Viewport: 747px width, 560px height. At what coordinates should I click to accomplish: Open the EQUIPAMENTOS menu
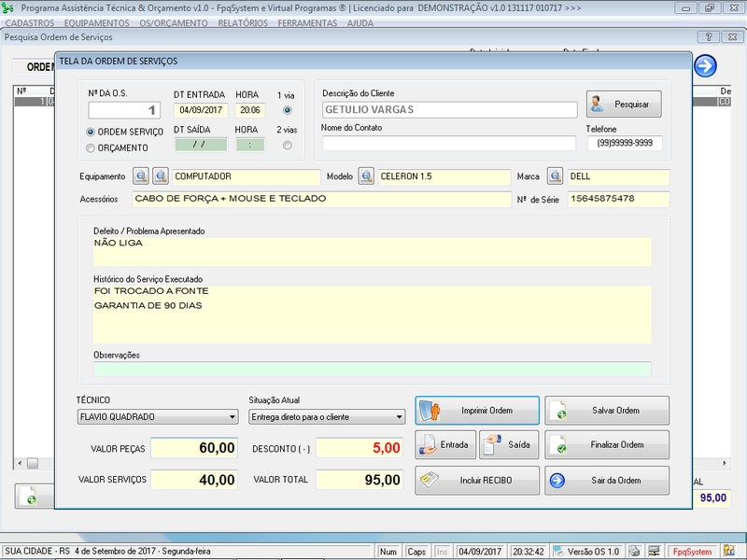click(x=97, y=22)
